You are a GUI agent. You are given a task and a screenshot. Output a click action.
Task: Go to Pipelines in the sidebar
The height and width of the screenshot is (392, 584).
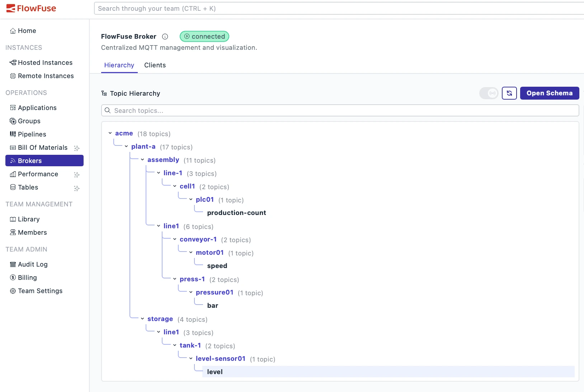44,134
